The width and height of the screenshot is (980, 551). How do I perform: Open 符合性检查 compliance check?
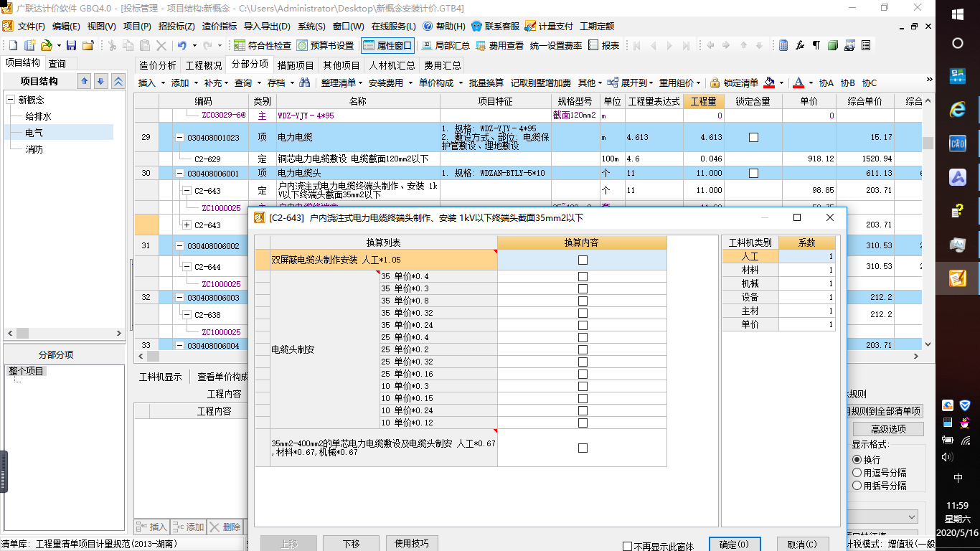pos(263,45)
